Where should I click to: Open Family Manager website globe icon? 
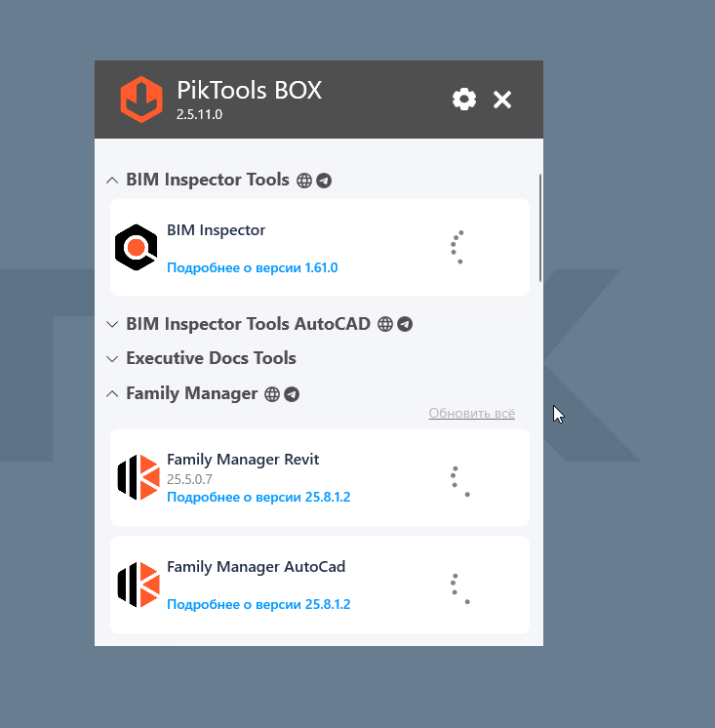272,394
